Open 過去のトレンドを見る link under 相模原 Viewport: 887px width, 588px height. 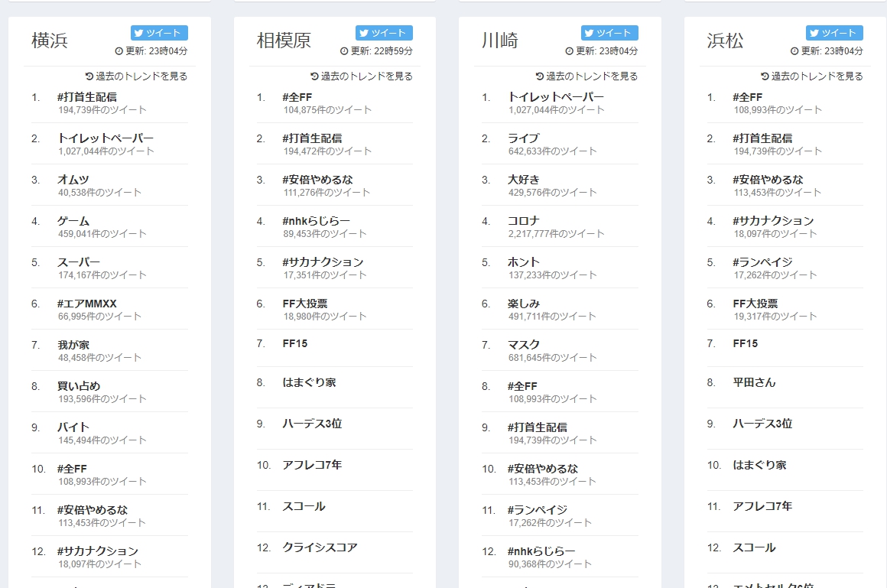(x=362, y=76)
